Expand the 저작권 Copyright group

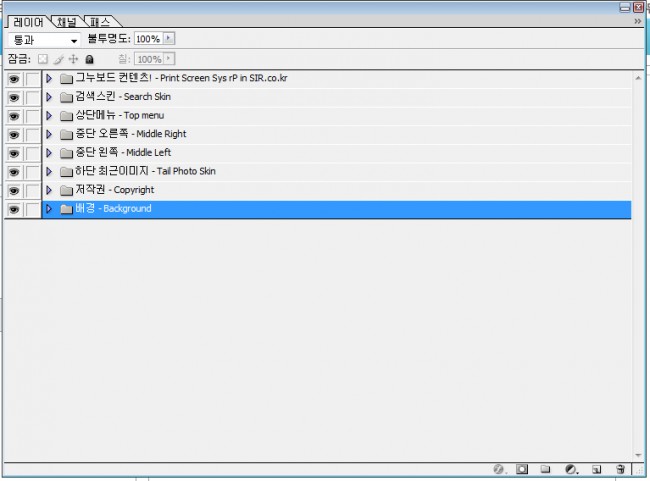point(49,190)
